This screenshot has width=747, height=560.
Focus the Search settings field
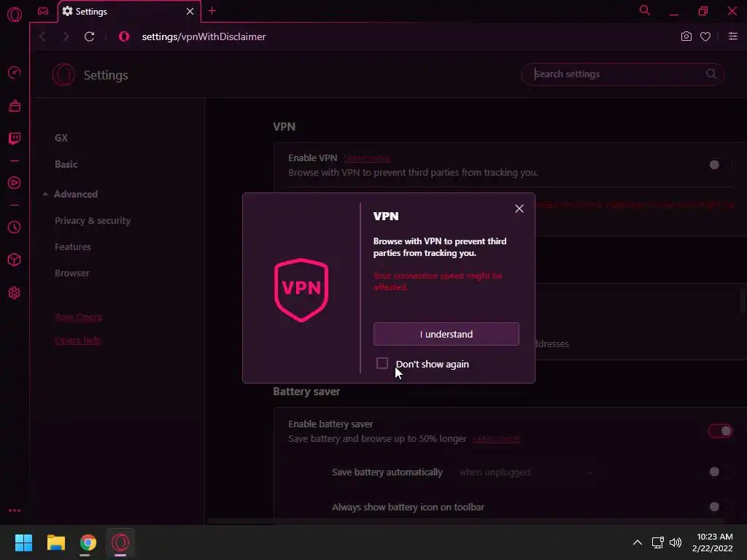[x=623, y=74]
